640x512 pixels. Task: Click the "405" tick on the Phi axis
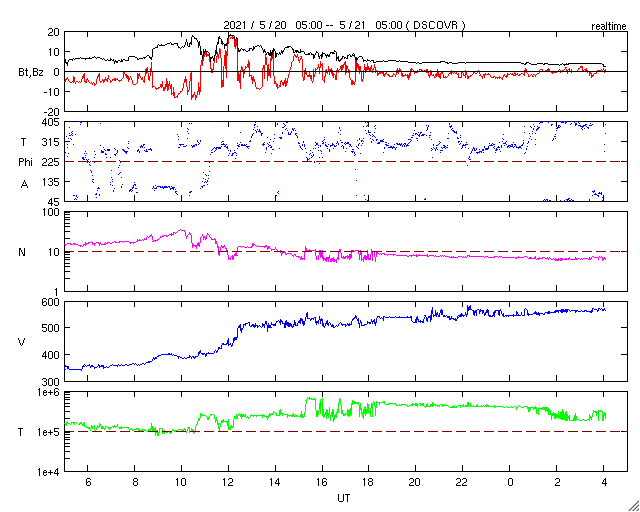51,122
